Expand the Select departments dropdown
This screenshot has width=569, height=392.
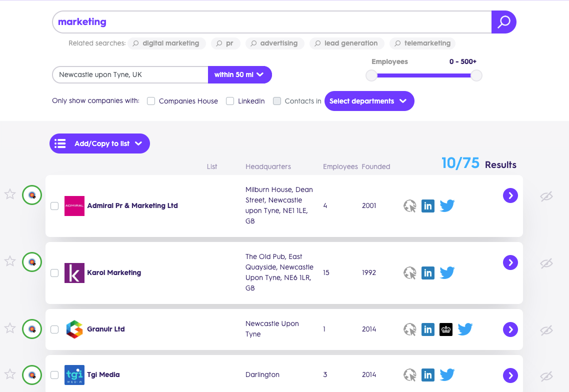369,101
